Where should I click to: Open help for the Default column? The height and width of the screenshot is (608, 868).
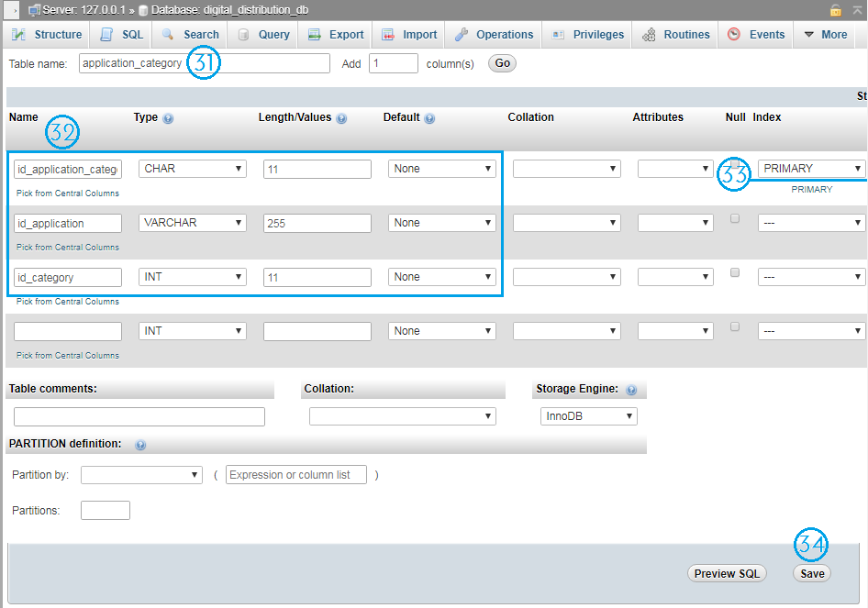428,117
